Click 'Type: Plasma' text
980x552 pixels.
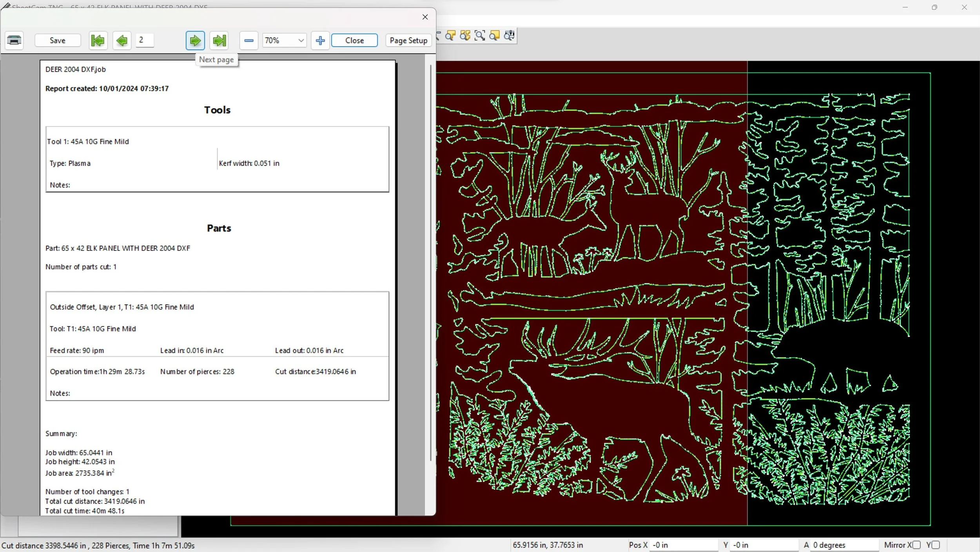tap(70, 163)
